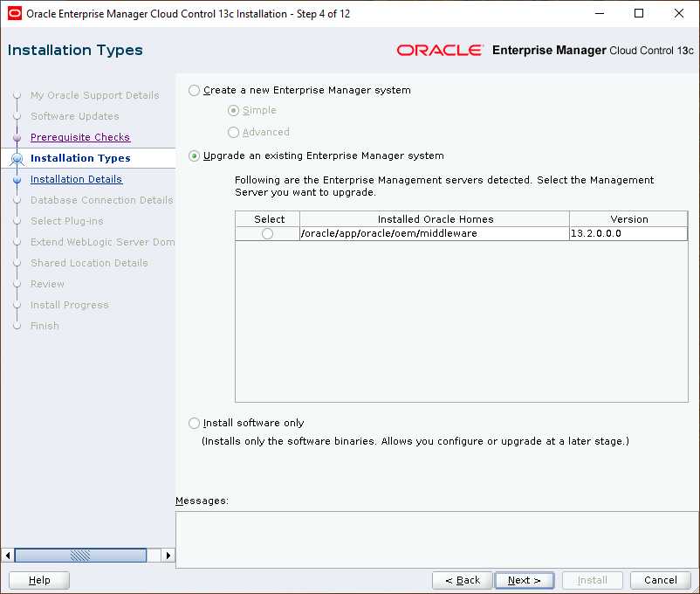Click Shared Location Details step
The height and width of the screenshot is (594, 700).
click(x=89, y=263)
